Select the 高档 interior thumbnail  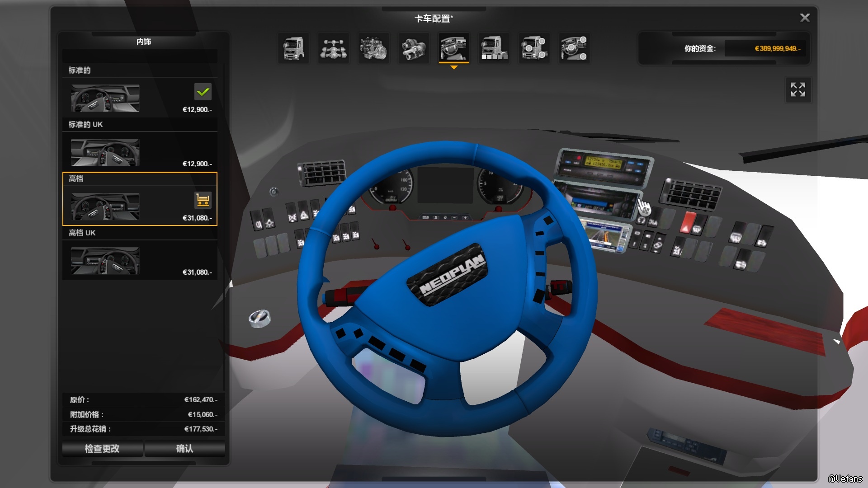pyautogui.click(x=105, y=206)
